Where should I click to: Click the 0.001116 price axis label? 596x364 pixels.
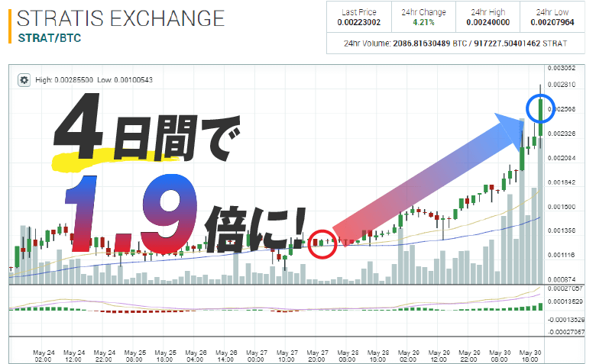click(x=562, y=255)
